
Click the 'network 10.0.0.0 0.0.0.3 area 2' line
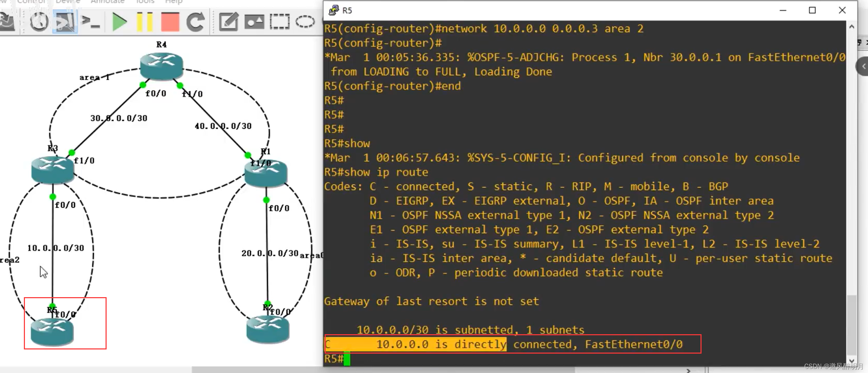click(x=484, y=28)
